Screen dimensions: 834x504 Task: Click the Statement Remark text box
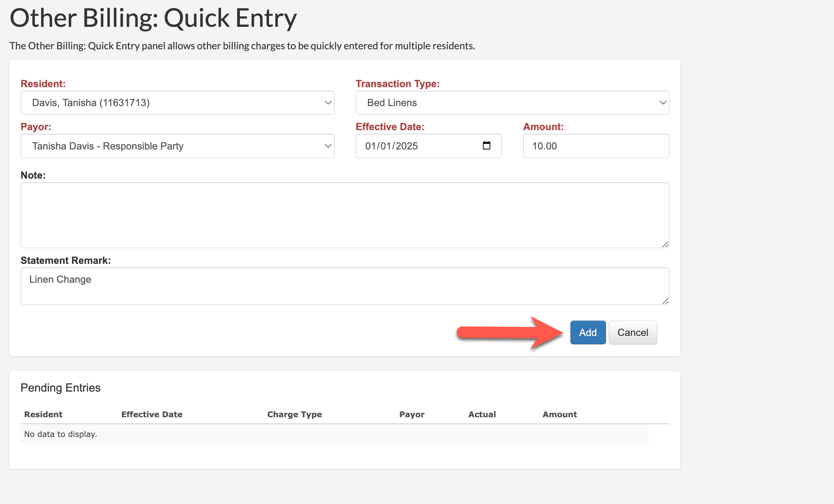[x=344, y=286]
